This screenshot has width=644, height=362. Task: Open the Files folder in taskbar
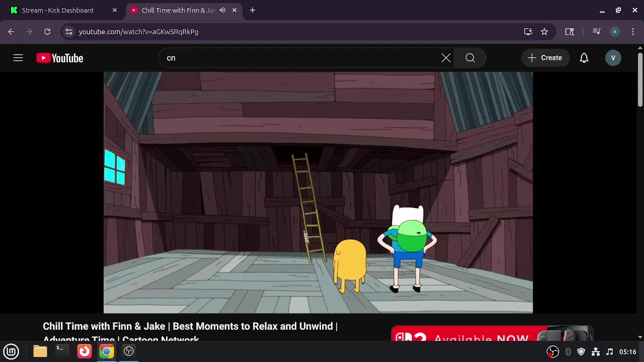(40, 351)
